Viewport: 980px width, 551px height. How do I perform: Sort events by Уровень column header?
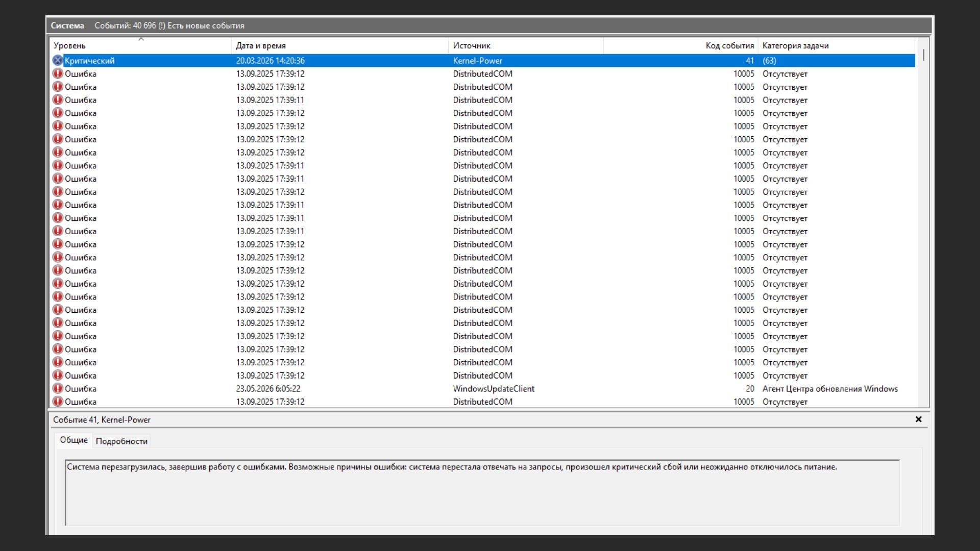click(140, 45)
